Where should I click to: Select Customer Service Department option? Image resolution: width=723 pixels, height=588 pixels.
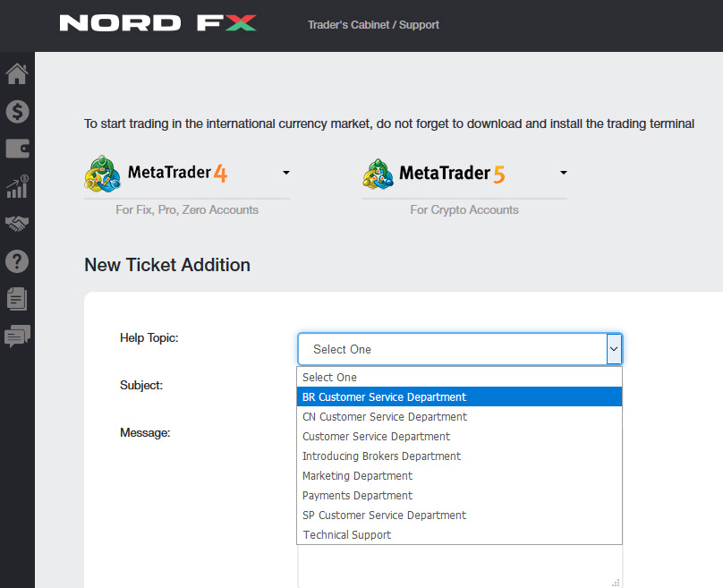pyautogui.click(x=459, y=436)
